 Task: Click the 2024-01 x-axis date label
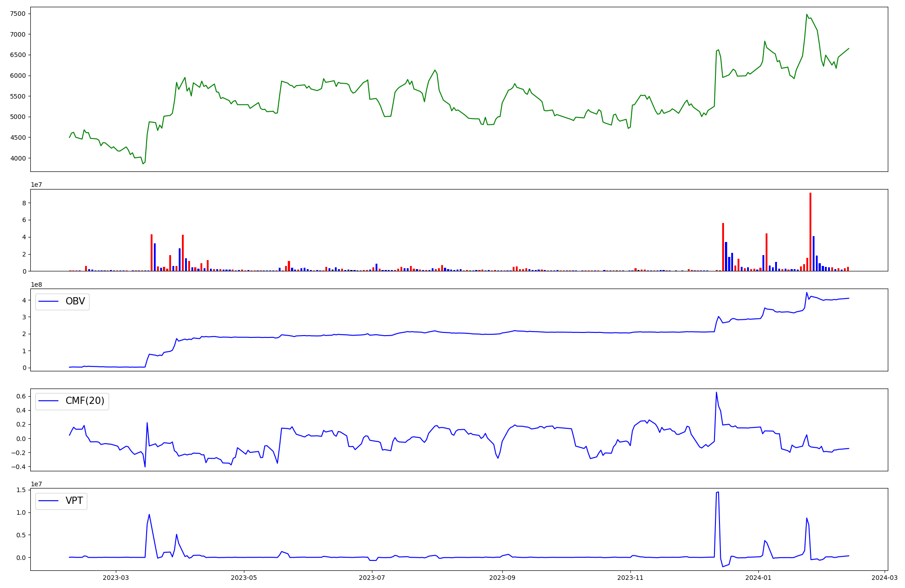pos(758,578)
